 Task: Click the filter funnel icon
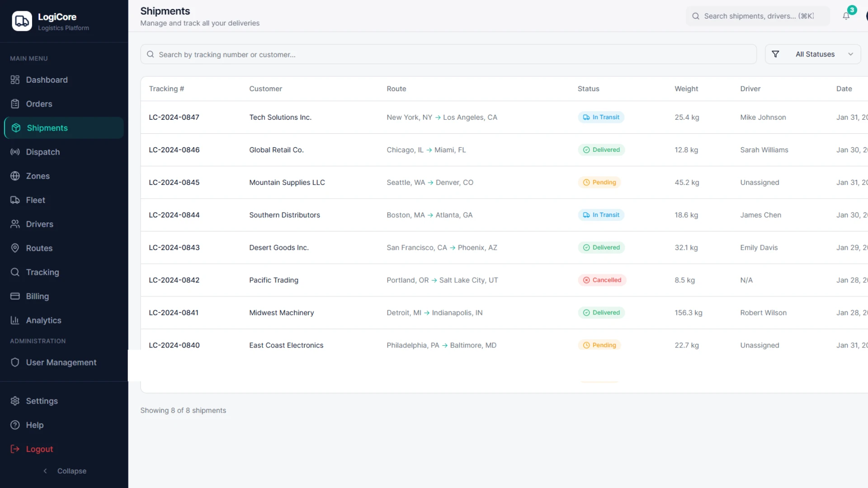coord(775,54)
